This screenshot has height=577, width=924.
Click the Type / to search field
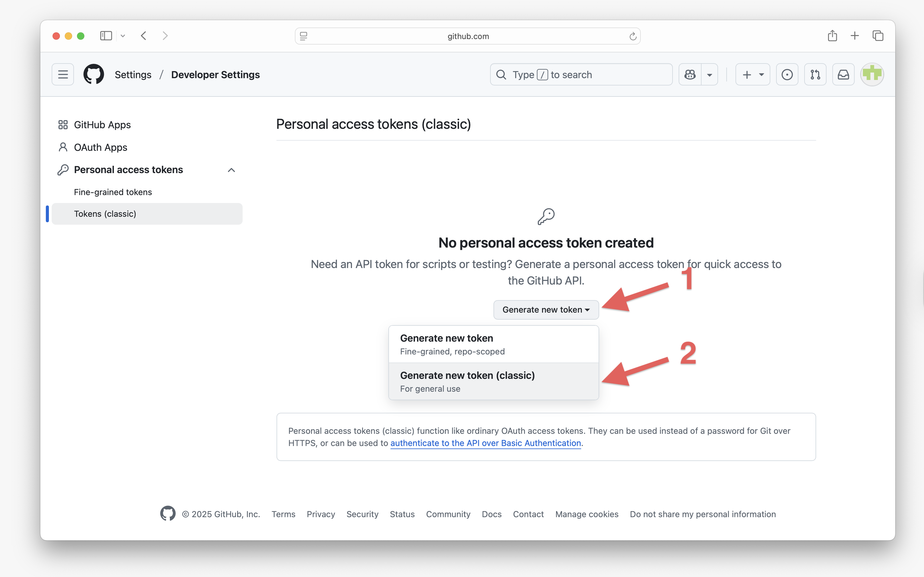pyautogui.click(x=581, y=74)
